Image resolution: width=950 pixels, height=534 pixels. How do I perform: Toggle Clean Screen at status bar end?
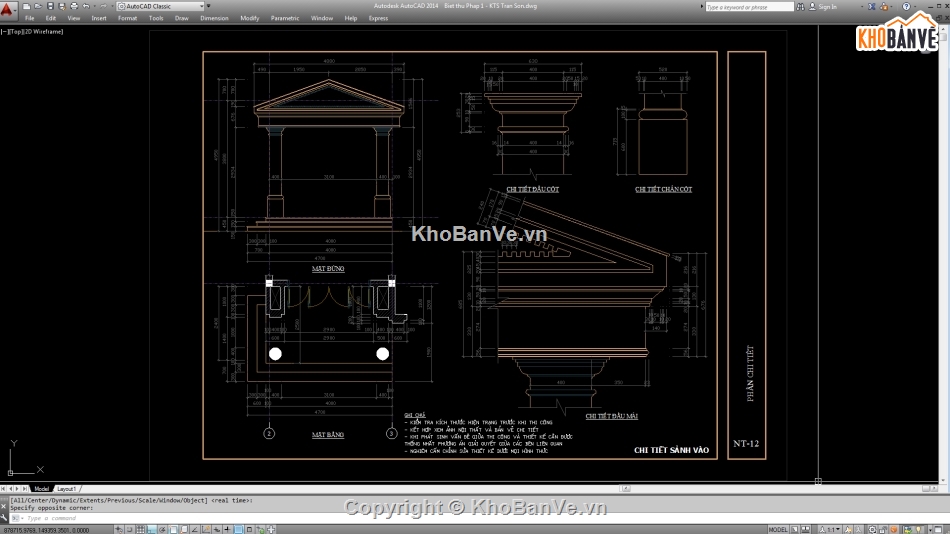click(938, 529)
